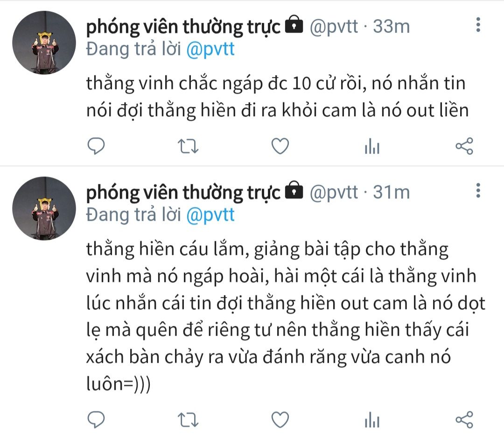Viewport: 504px width, 437px height.
Task: Open more options on 33m tweet
Action: 478,25
